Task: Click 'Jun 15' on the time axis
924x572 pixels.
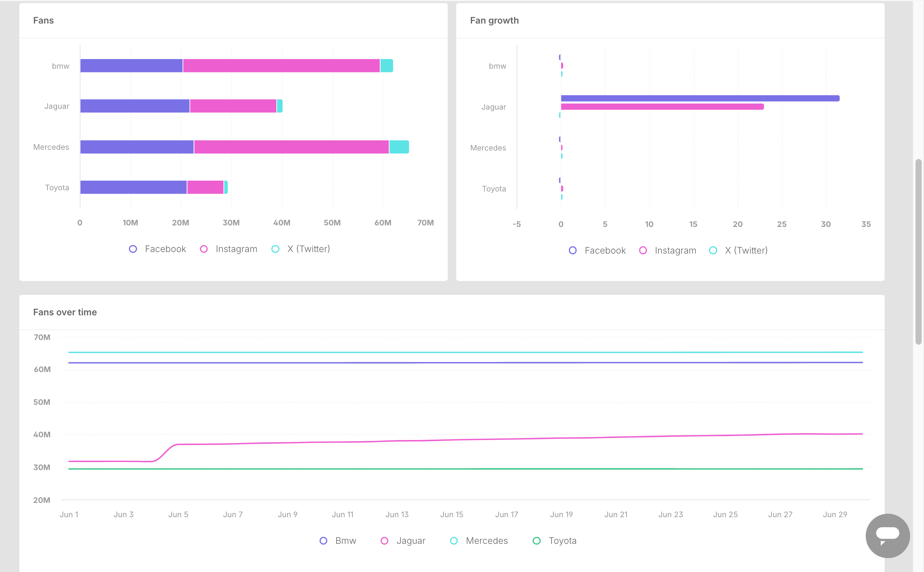Action: coord(452,514)
